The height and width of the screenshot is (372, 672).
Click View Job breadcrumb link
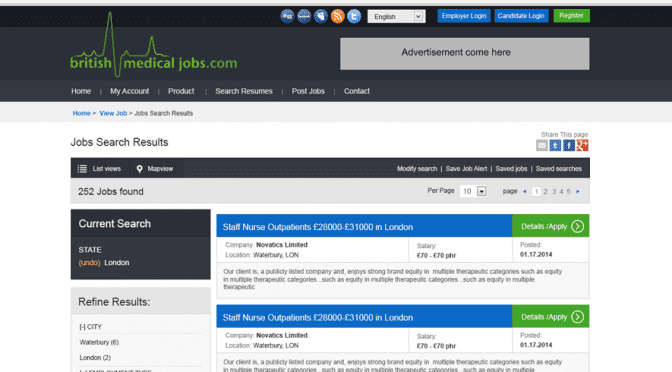(x=113, y=114)
